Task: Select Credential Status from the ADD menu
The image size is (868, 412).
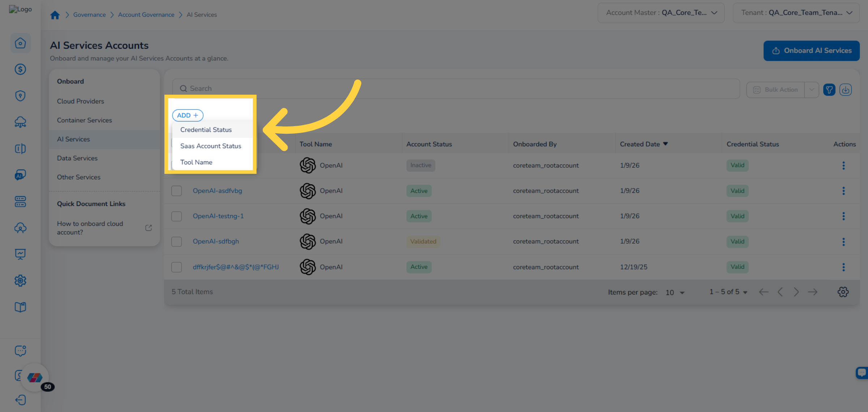Action: (206, 129)
